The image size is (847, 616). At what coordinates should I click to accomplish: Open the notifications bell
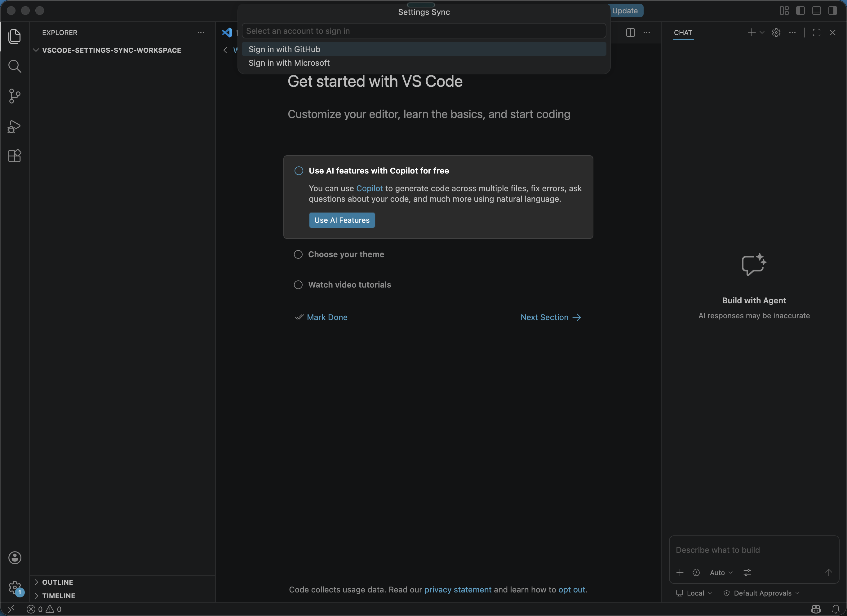836,609
